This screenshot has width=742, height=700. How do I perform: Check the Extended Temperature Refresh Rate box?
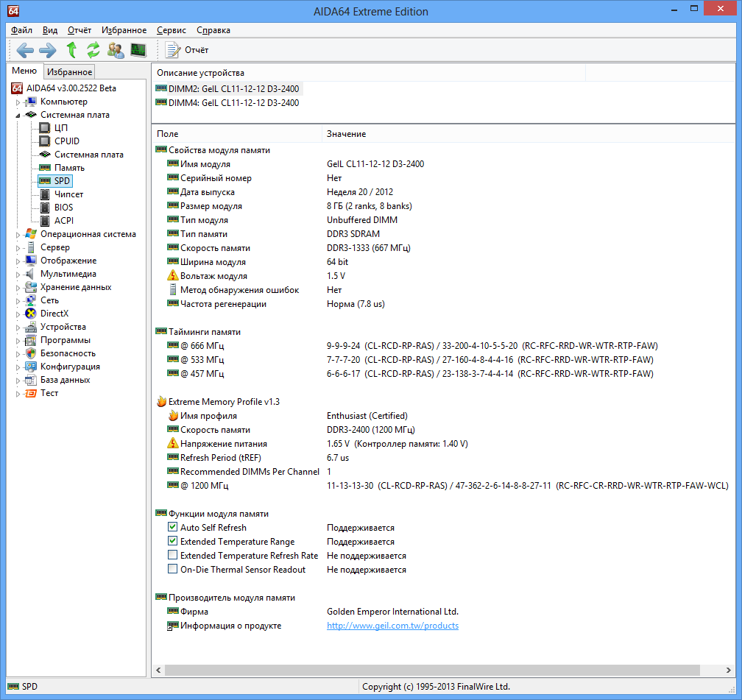pyautogui.click(x=173, y=555)
